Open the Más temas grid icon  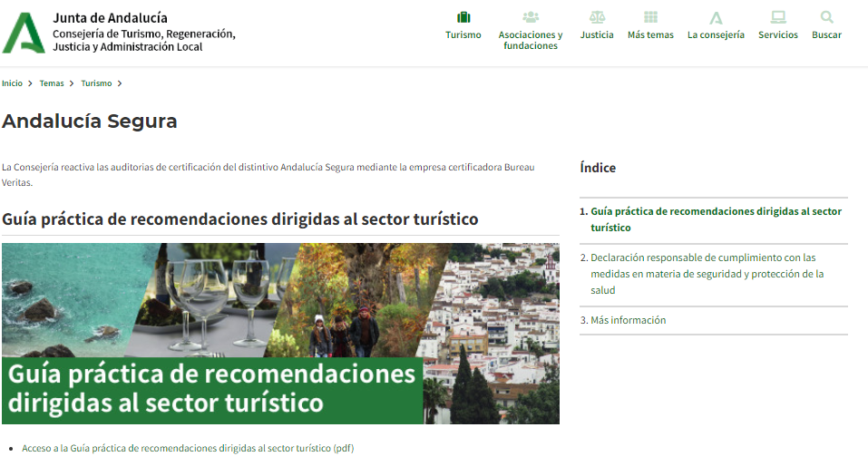coord(650,17)
